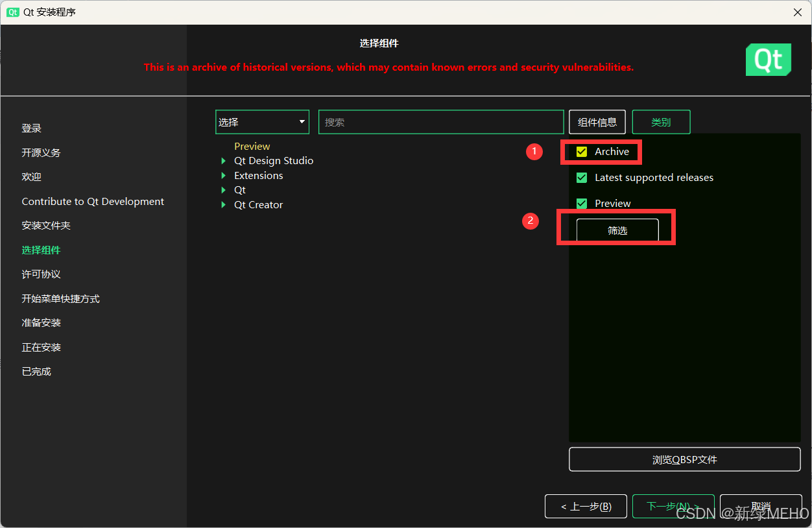Image resolution: width=812 pixels, height=528 pixels.
Task: Proceed with 下一步 button
Action: [673, 507]
